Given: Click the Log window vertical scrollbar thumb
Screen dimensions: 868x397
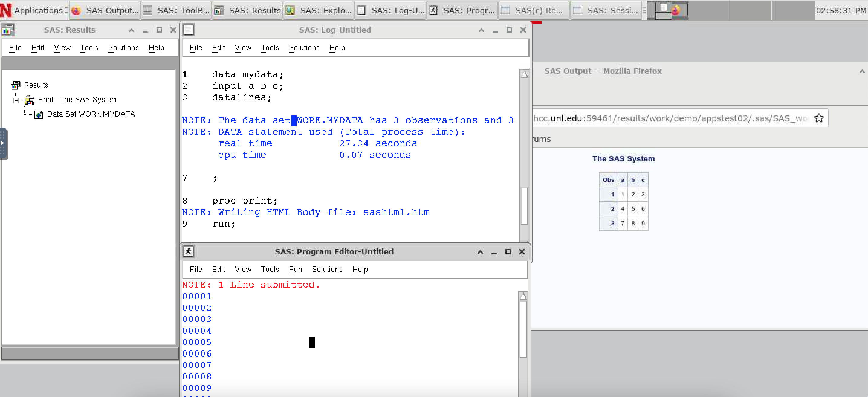Looking at the screenshot, I should pos(524,205).
